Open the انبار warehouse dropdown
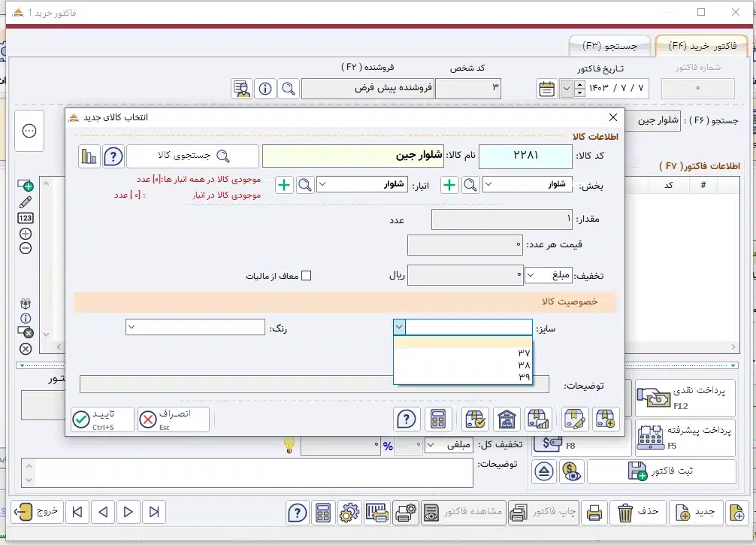This screenshot has width=756, height=545. click(323, 185)
